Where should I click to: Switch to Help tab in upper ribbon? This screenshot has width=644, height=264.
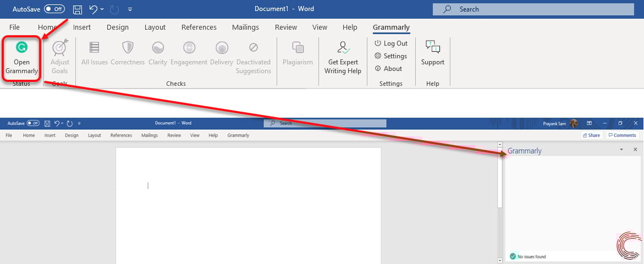click(350, 27)
